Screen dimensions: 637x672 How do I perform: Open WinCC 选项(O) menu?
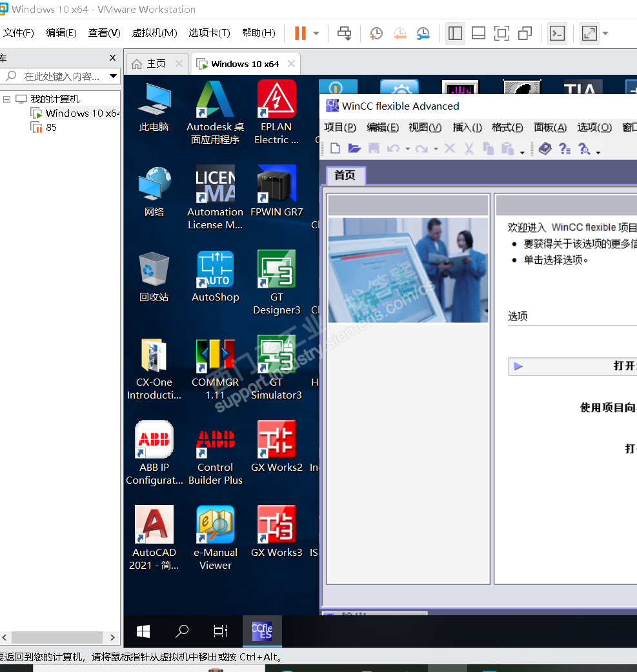pos(594,127)
